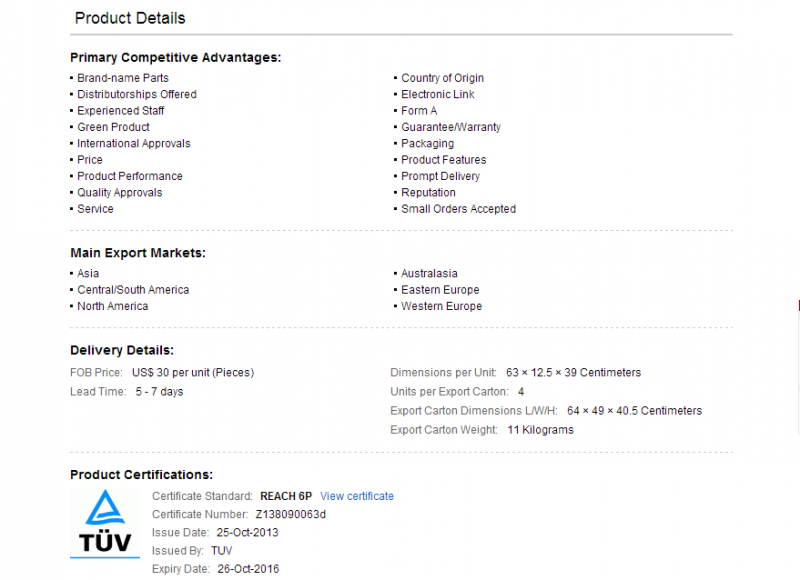Select the Dimensions per Unit value
Image resolution: width=800 pixels, height=580 pixels.
click(573, 372)
